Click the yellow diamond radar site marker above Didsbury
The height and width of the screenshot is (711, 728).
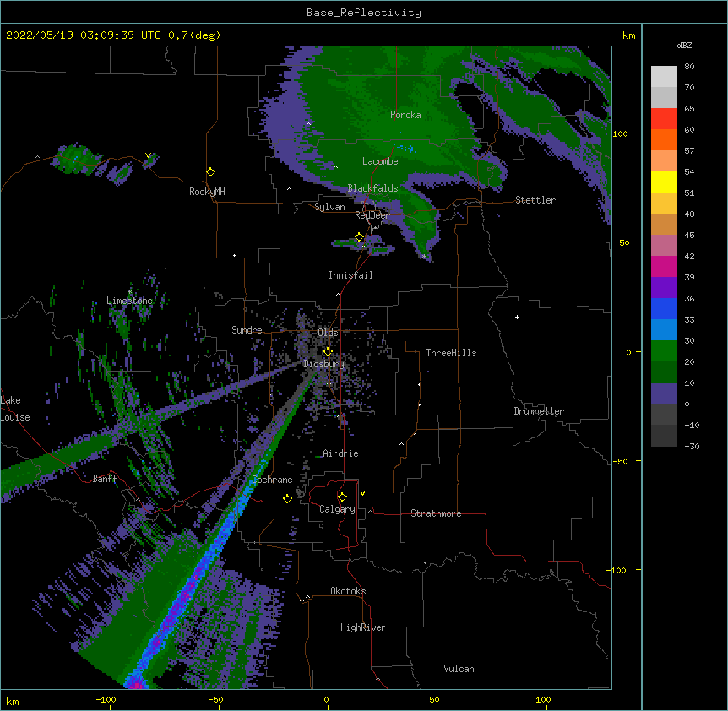click(x=328, y=351)
